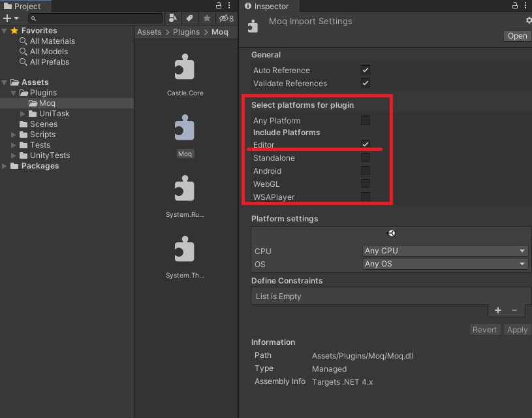Screen dimensions: 532x418
Task: Switch to the Inspector tab
Action: [270, 6]
